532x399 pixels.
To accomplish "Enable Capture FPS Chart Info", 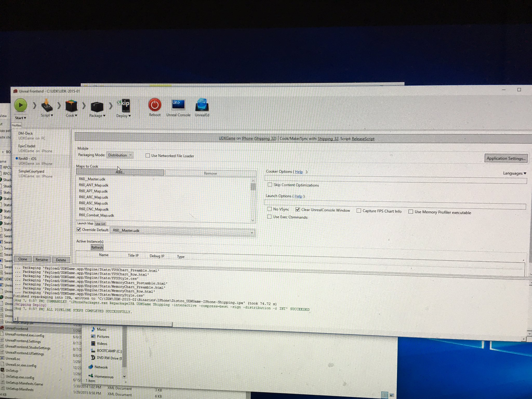I will coord(359,211).
